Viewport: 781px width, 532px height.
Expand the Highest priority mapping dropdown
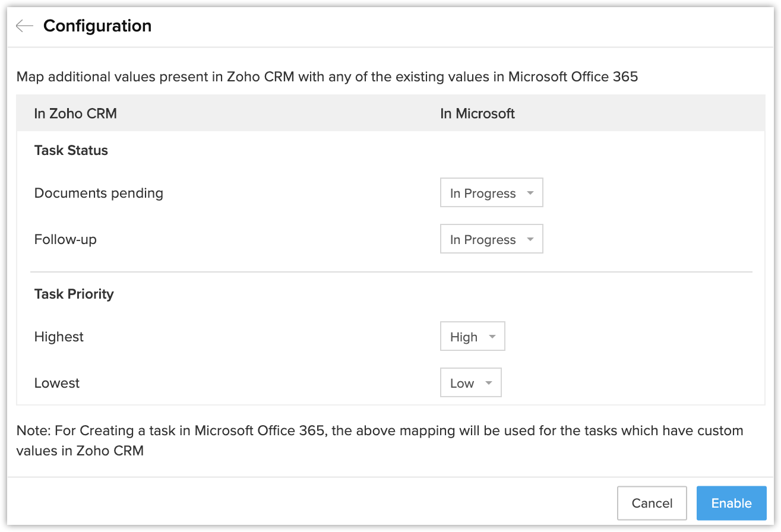tap(472, 337)
